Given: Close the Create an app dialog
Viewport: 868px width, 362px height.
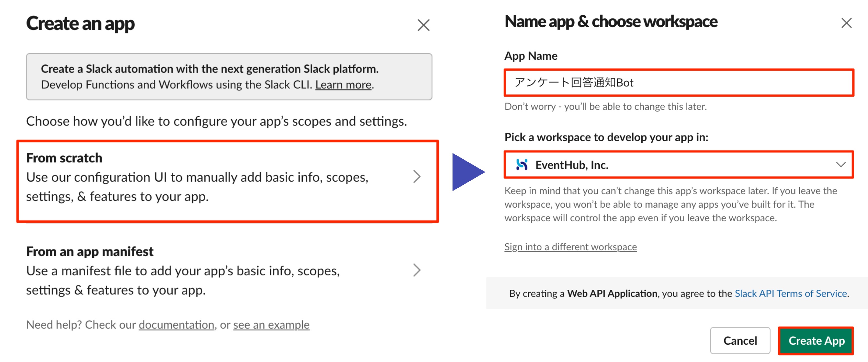Looking at the screenshot, I should [423, 25].
